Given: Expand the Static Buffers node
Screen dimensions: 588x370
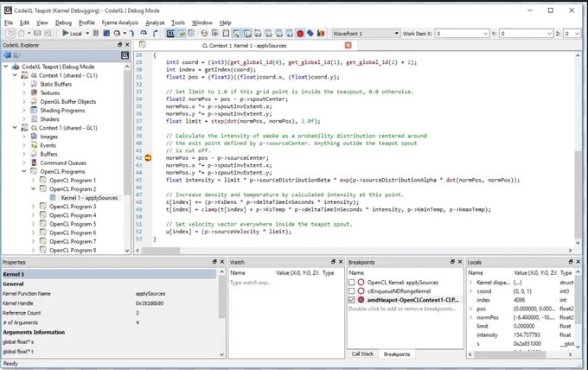Looking at the screenshot, I should pyautogui.click(x=24, y=84).
